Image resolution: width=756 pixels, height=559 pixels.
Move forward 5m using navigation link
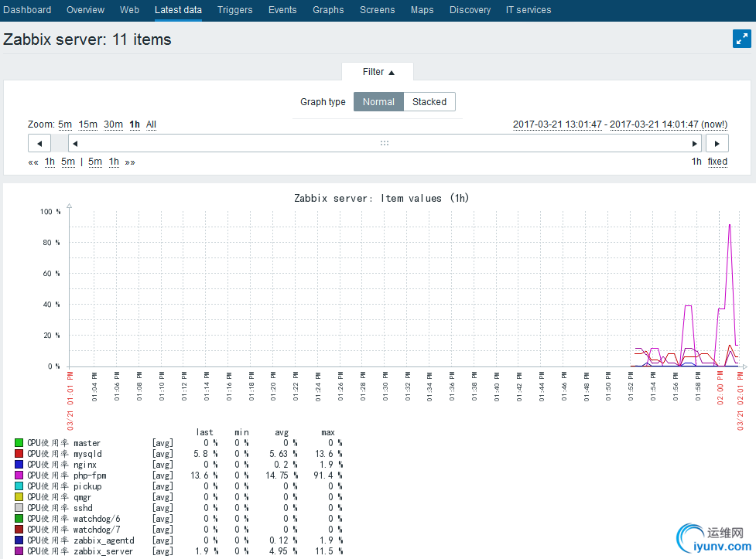95,162
